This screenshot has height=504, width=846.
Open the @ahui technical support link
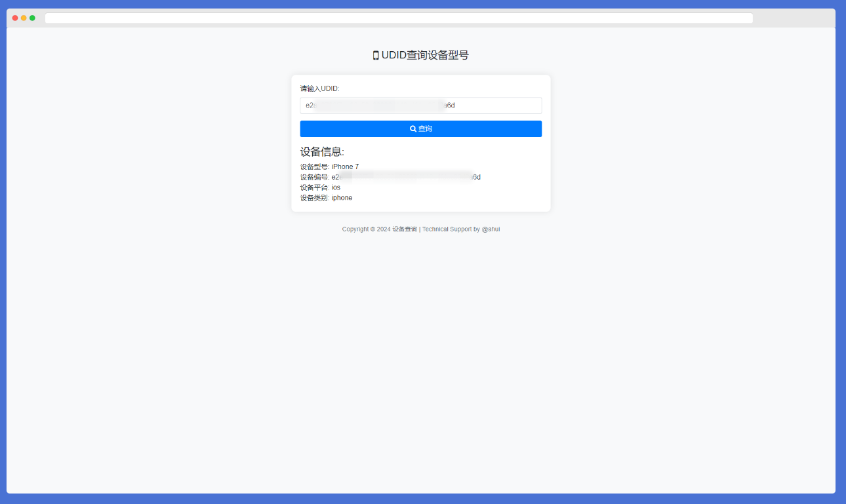(491, 229)
